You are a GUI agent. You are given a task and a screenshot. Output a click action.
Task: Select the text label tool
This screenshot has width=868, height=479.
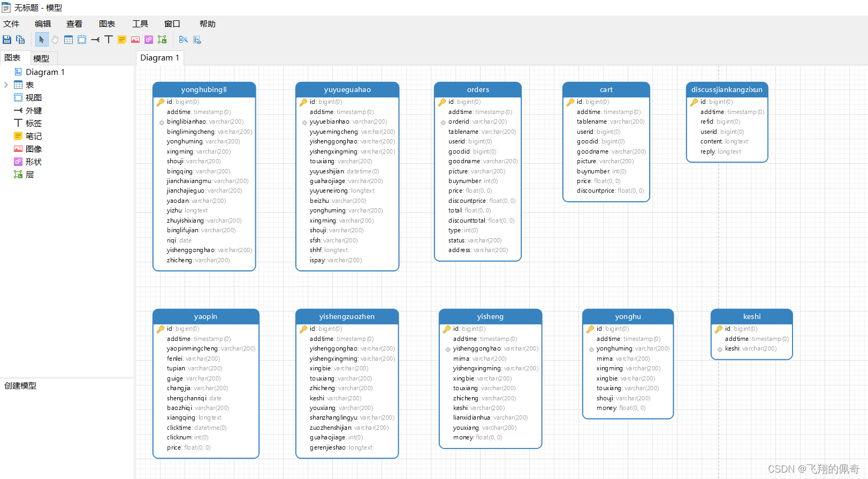pos(109,40)
